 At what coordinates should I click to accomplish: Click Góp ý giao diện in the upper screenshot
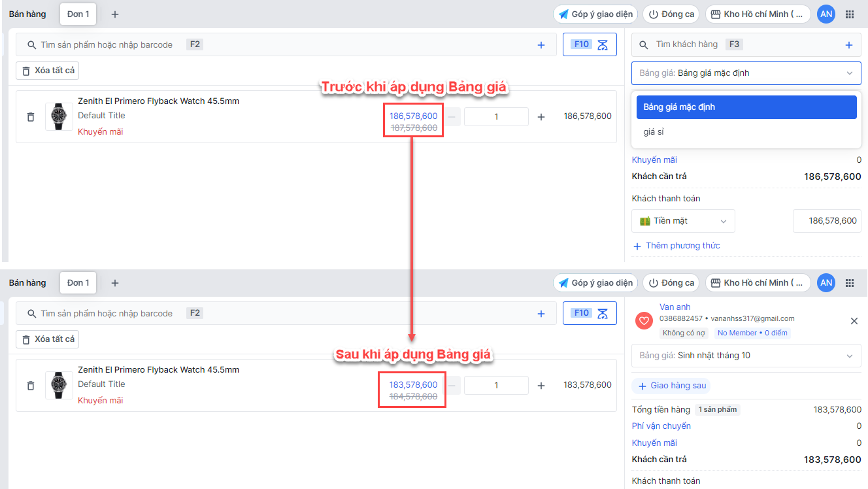point(595,14)
